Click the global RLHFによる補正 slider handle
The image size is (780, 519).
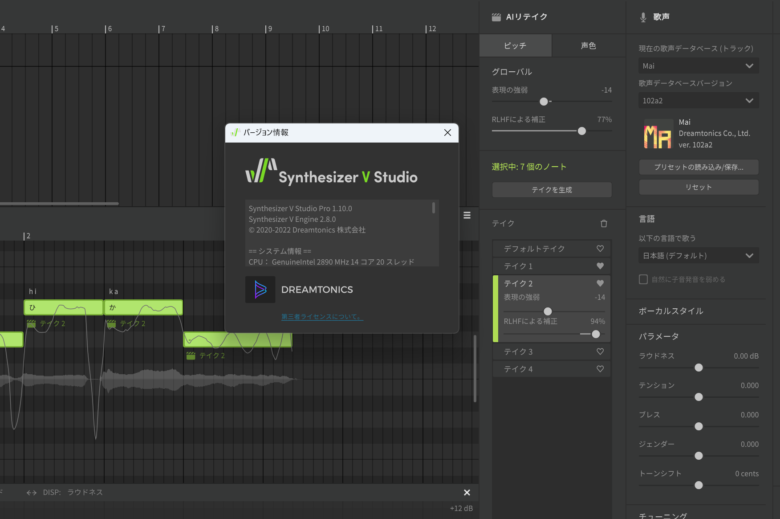point(581,130)
